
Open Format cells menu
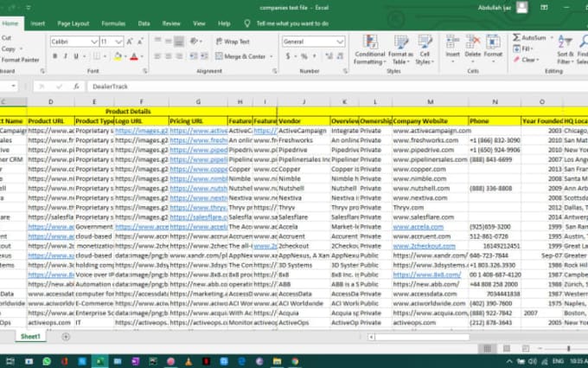[493, 48]
